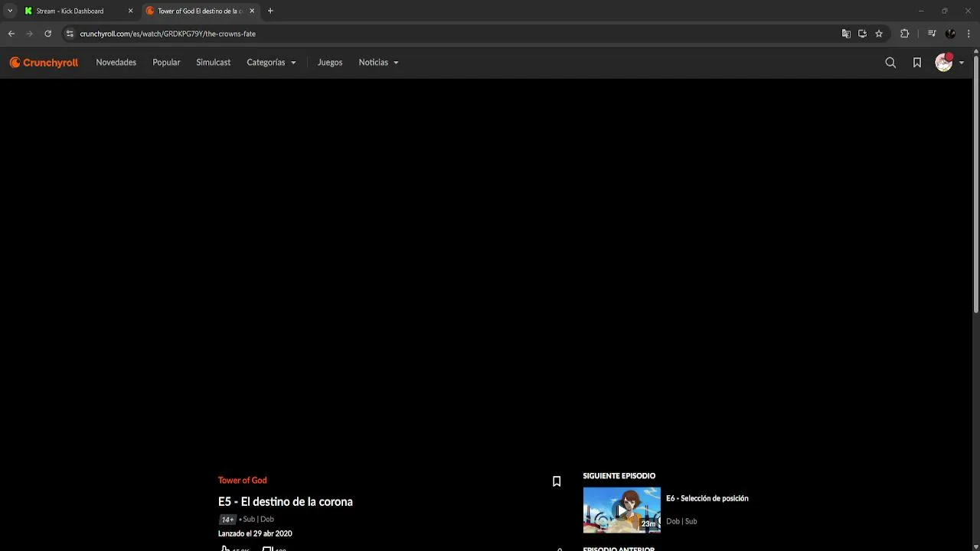Click the profile avatar with notification dot
The width and height of the screenshot is (980, 551).
point(944,63)
